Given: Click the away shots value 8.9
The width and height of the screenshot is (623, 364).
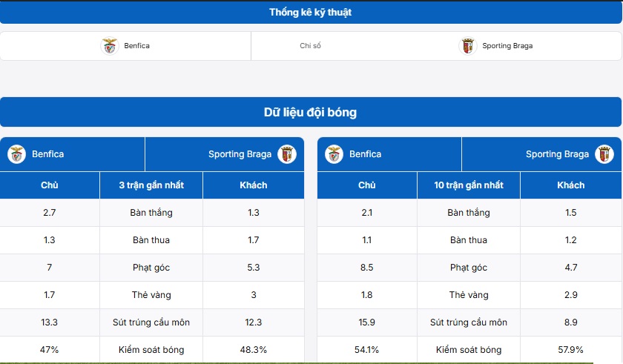Looking at the screenshot, I should (571, 322).
